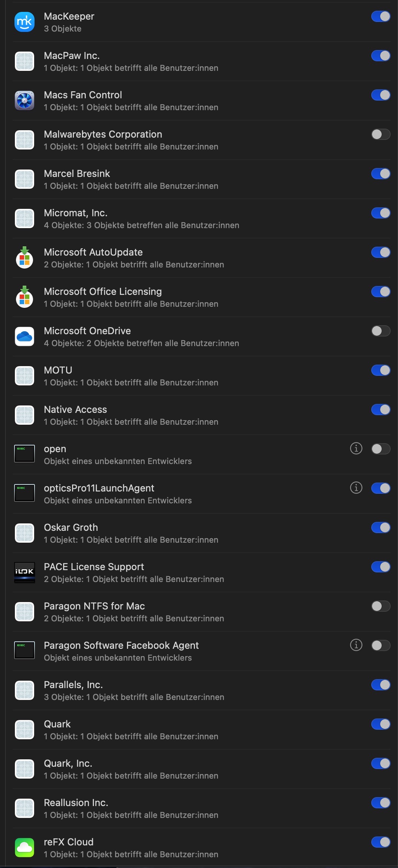Click the Microsoft AutoUpdate icon
The height and width of the screenshot is (868, 398).
pyautogui.click(x=25, y=258)
